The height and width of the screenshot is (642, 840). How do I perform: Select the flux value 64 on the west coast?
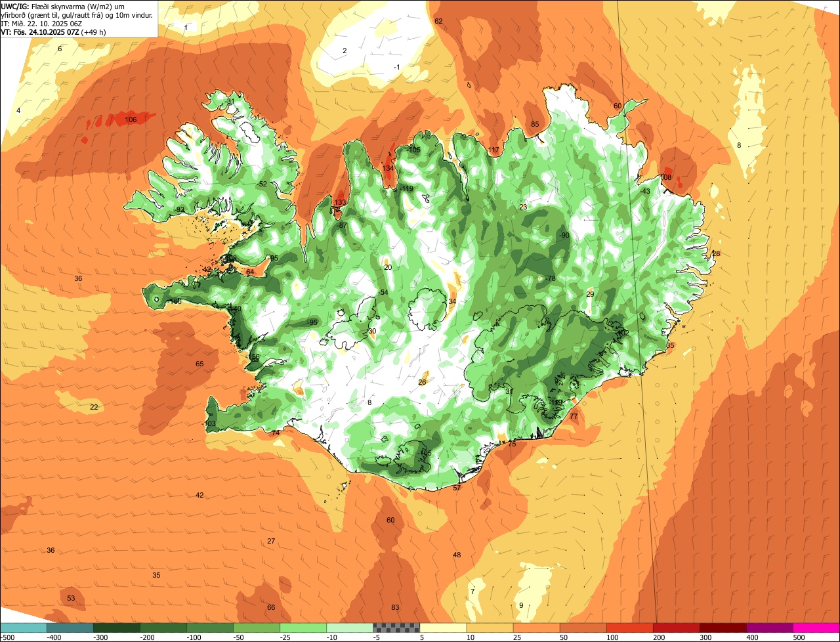click(x=250, y=272)
